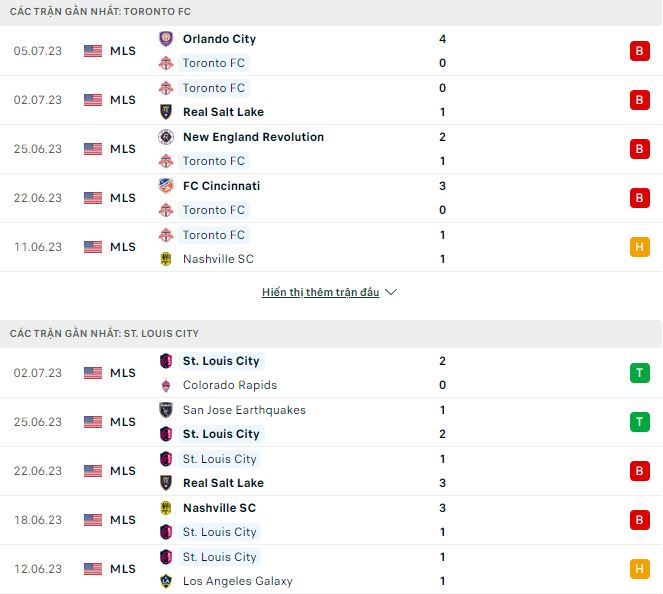Click the orange H badge for Toronto vs Nashville
This screenshot has height=594, width=663.
(640, 247)
